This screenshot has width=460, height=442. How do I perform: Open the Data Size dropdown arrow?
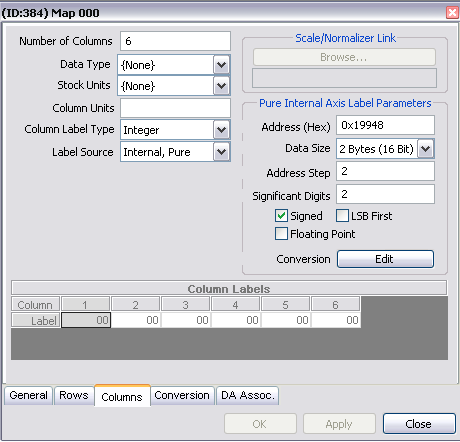coord(426,148)
